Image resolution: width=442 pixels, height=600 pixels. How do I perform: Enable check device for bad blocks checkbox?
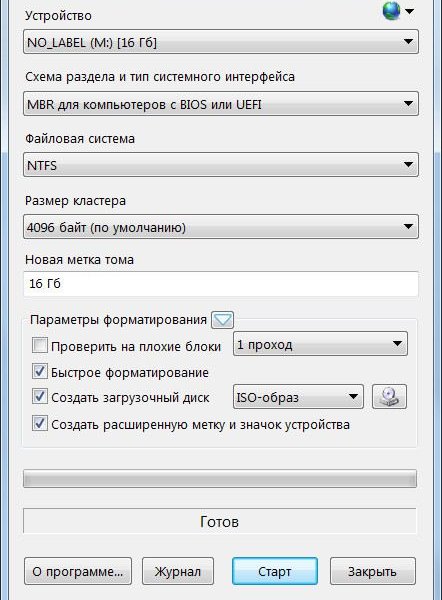tap(40, 345)
